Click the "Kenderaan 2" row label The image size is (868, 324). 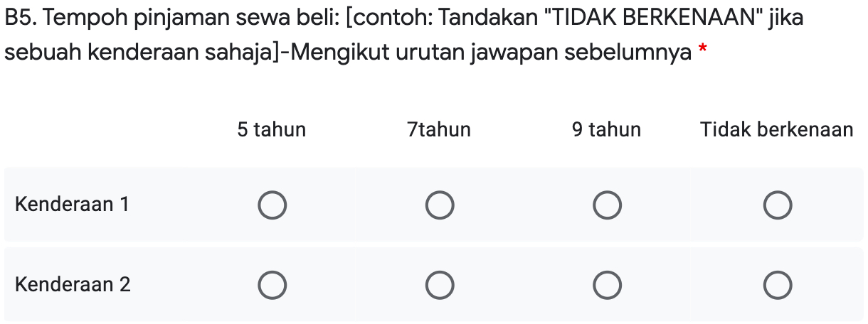click(73, 285)
